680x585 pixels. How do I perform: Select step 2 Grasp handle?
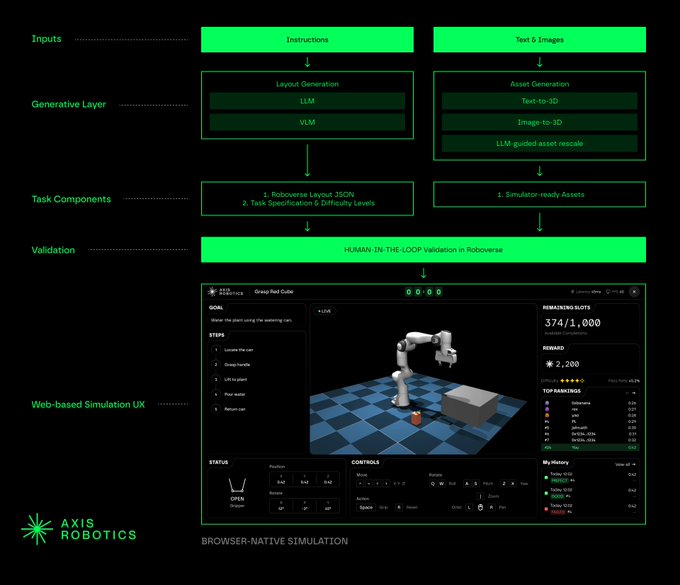pos(240,365)
